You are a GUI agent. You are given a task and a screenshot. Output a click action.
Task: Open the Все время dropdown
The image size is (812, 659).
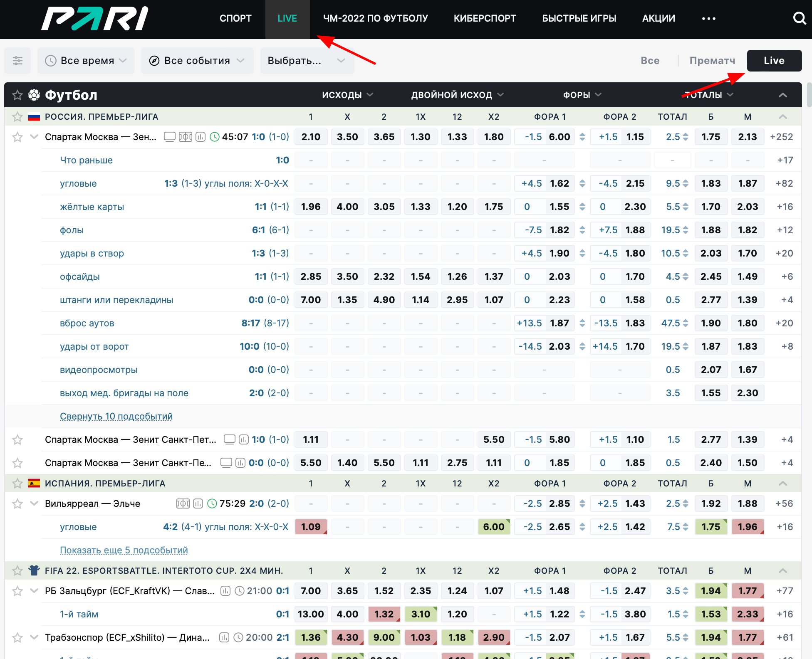(x=86, y=61)
